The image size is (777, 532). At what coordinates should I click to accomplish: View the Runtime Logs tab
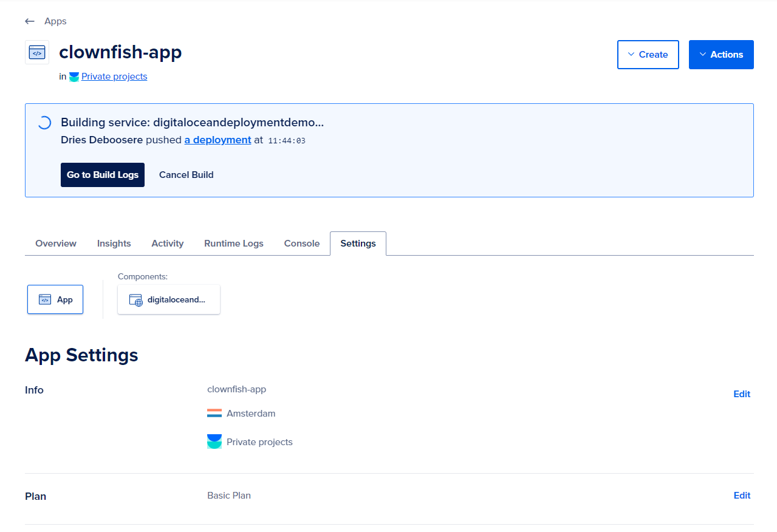[x=234, y=244]
